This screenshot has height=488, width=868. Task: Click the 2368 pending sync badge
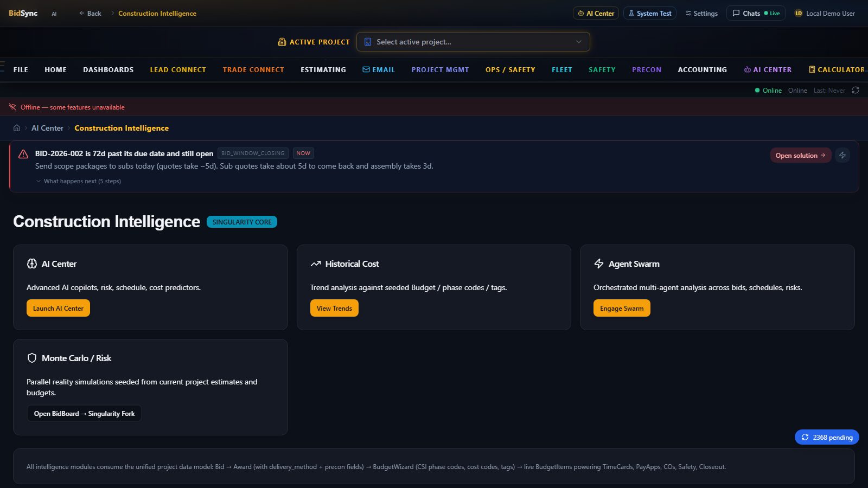pyautogui.click(x=827, y=437)
